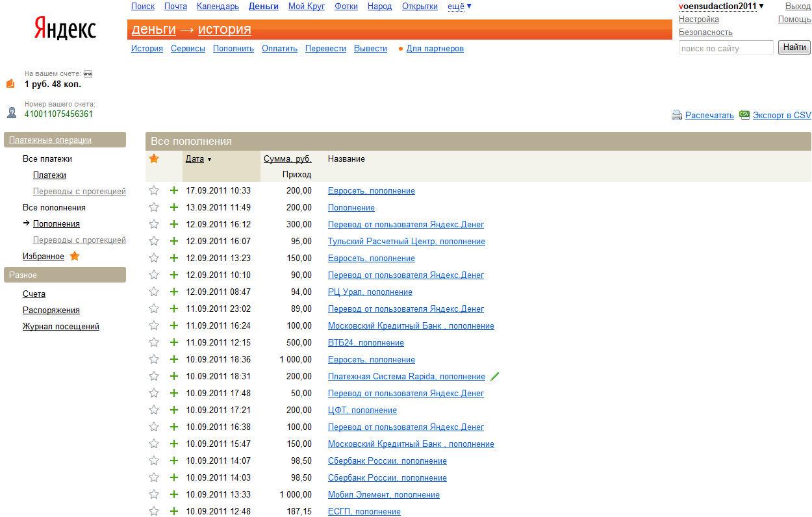Click the green plus for 17.09.2011 10:33 entry

(x=173, y=190)
